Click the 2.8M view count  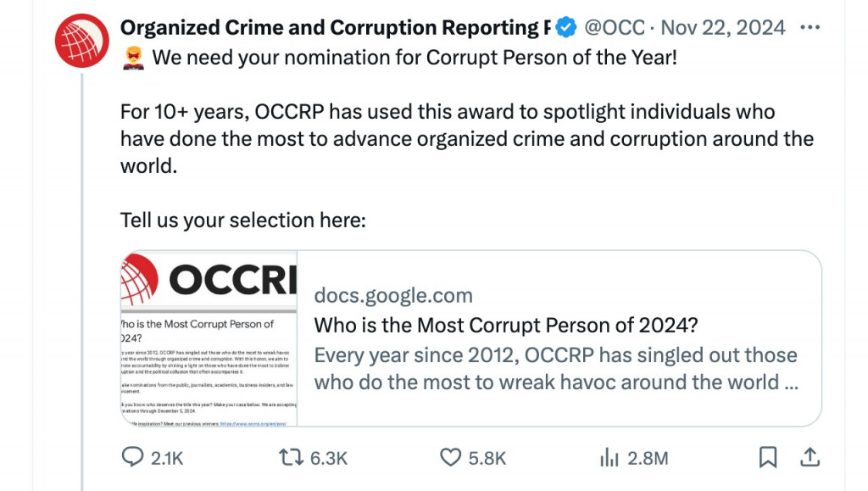648,458
